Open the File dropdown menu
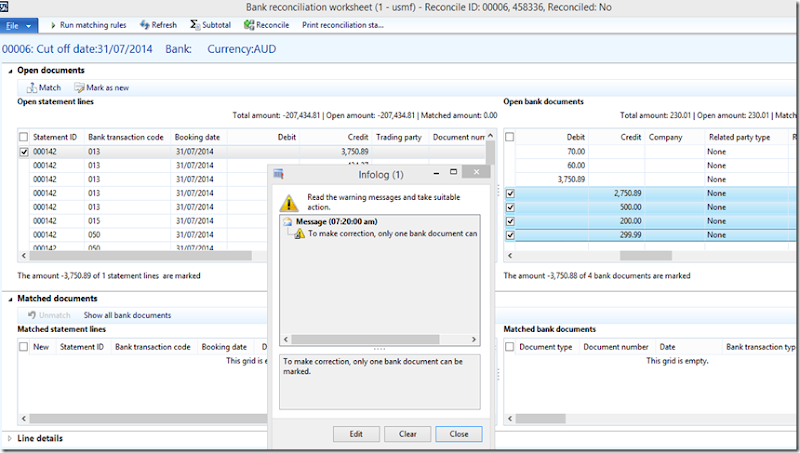 (18, 25)
